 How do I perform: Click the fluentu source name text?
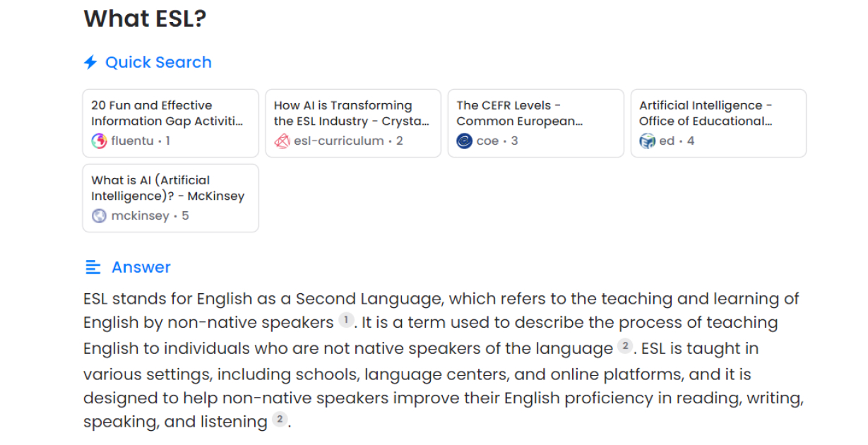pos(132,141)
